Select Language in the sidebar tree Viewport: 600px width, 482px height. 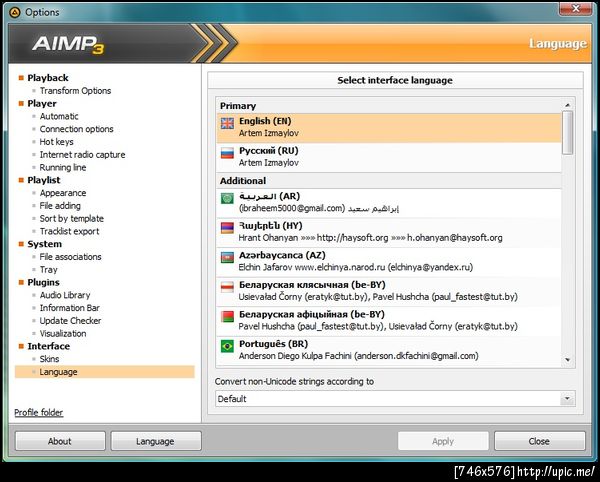pos(104,372)
